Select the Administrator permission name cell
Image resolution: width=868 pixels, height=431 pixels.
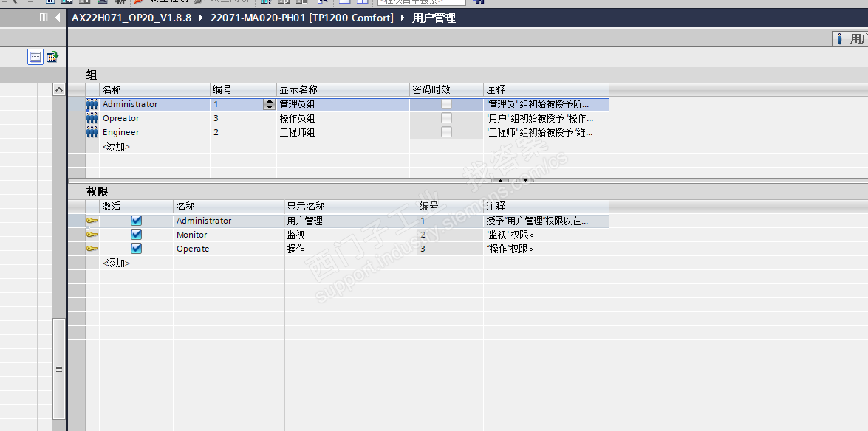[229, 221]
